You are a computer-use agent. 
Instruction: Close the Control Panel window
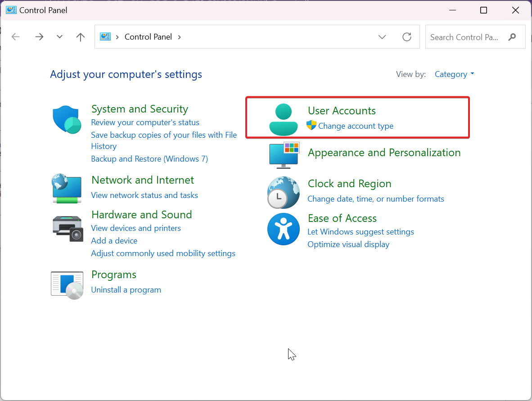pyautogui.click(x=515, y=10)
